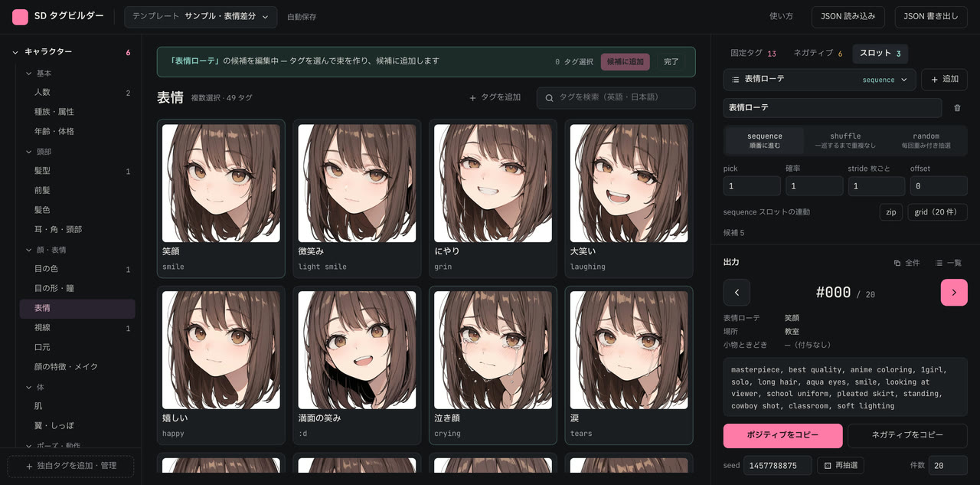Screen dimensions: 980x485
Task: Toggle the 満面の笑み :d card
Action: (x=357, y=365)
